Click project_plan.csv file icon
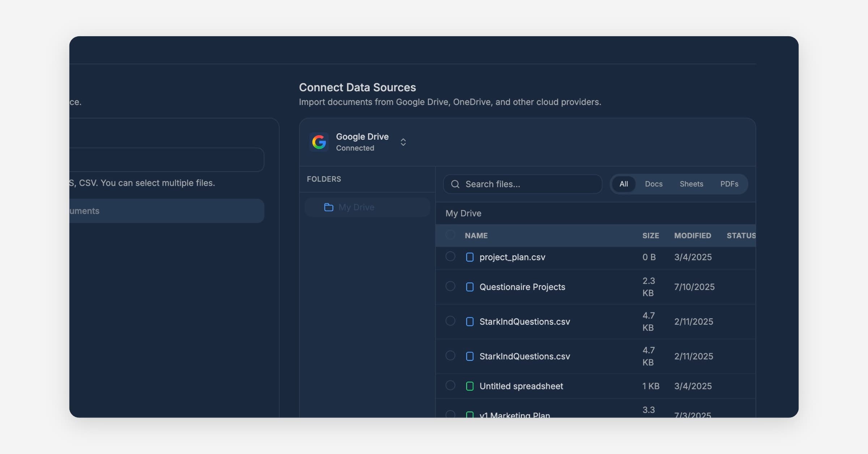Viewport: 868px width, 454px height. coord(469,257)
